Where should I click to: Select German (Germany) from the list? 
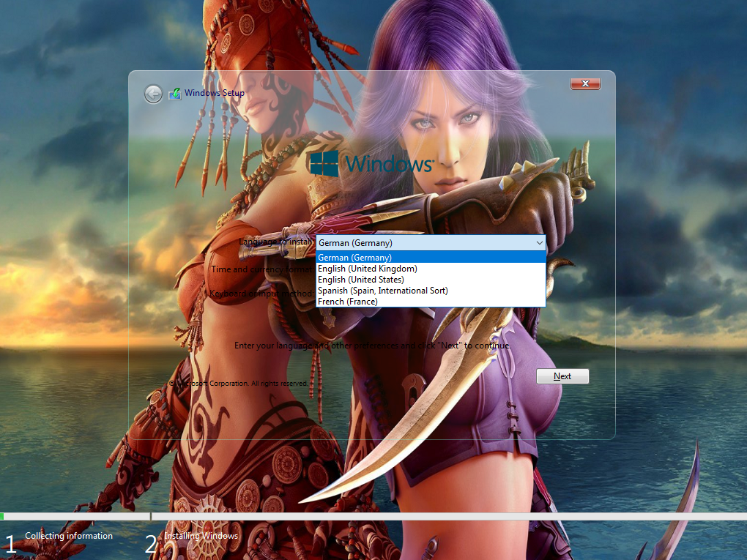pos(431,258)
